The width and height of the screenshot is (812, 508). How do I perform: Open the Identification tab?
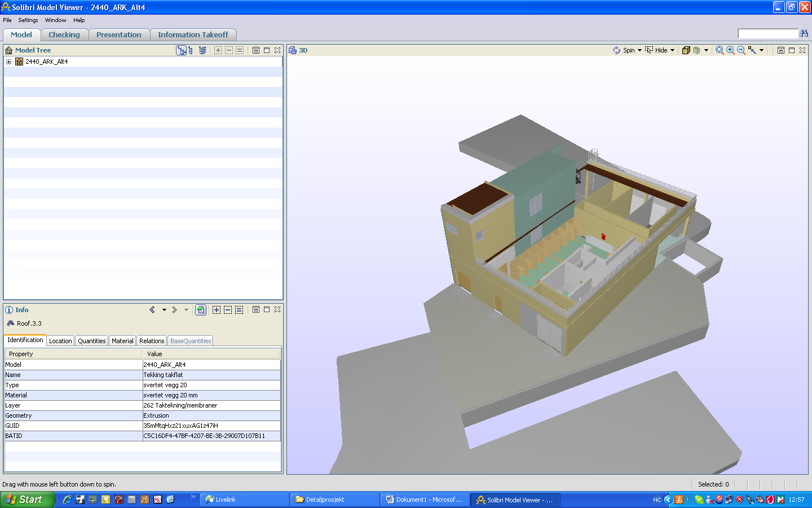click(x=25, y=340)
